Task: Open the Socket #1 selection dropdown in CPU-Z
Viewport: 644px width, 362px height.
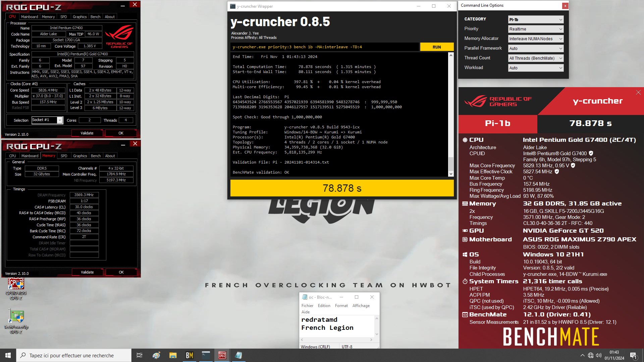Action: (47, 120)
